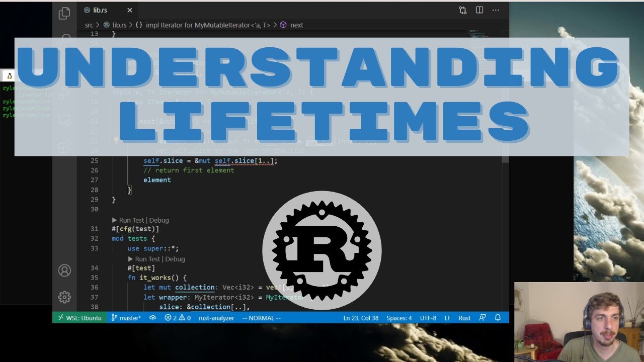Open the src breadcrumb segment
This screenshot has height=362, width=644.
89,25
